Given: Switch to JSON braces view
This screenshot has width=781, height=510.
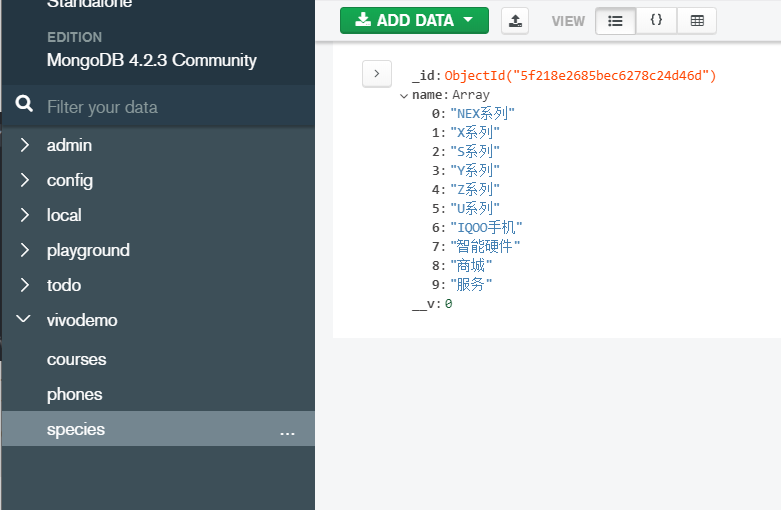Looking at the screenshot, I should 656,21.
